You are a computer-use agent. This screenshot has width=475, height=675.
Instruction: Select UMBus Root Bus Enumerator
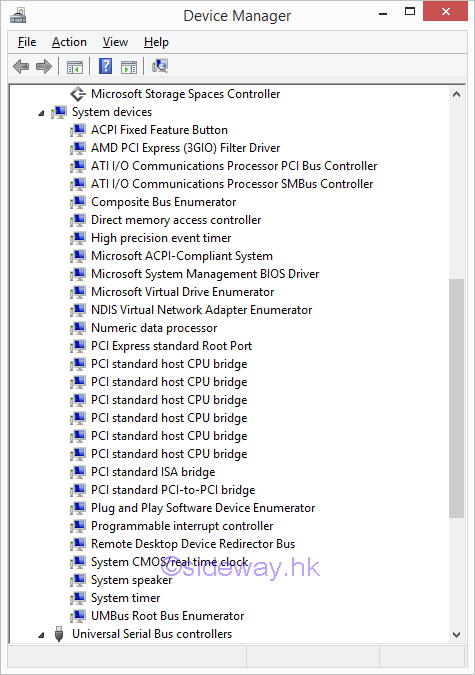(168, 616)
